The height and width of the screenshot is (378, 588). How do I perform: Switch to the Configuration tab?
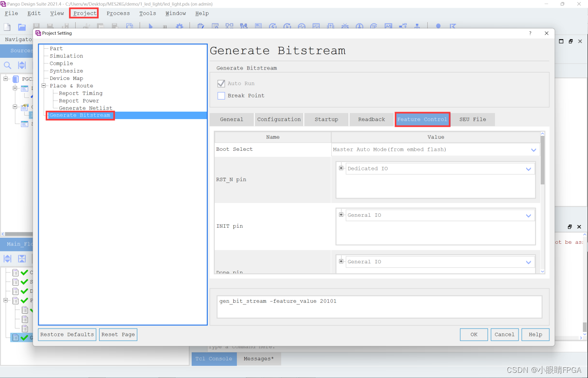tap(279, 119)
